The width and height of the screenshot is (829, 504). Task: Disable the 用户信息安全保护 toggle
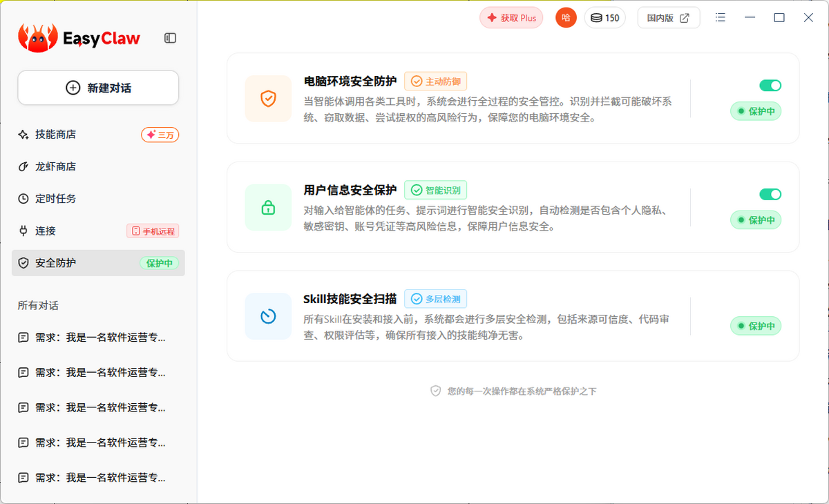(x=770, y=195)
